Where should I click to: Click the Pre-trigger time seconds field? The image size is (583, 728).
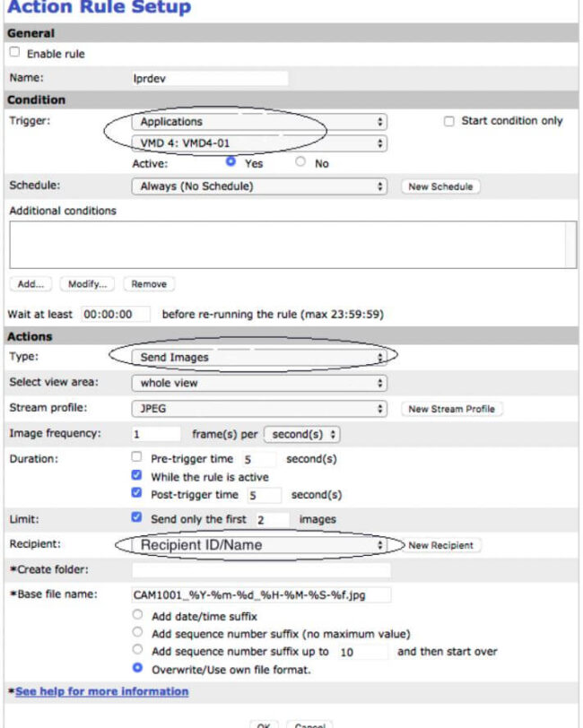click(259, 459)
